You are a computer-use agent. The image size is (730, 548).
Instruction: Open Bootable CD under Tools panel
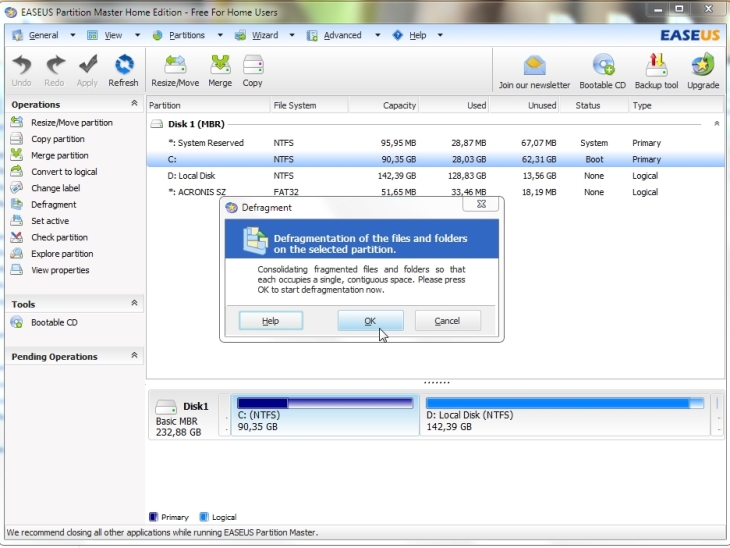point(44,322)
